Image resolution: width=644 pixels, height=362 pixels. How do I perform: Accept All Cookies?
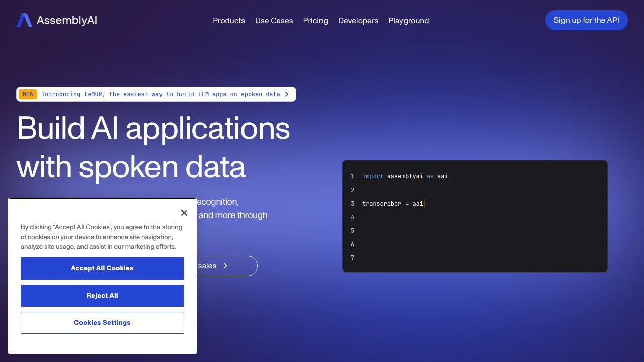(102, 268)
